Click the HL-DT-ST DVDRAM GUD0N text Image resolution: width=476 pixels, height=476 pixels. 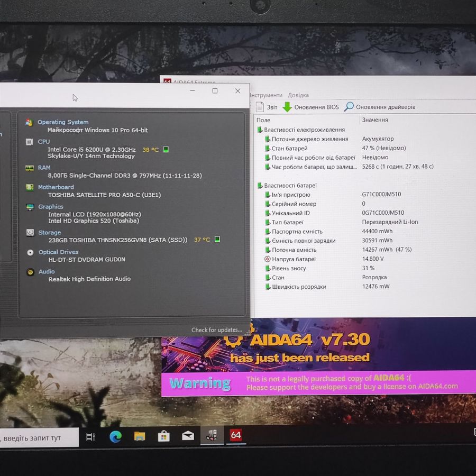click(x=87, y=260)
